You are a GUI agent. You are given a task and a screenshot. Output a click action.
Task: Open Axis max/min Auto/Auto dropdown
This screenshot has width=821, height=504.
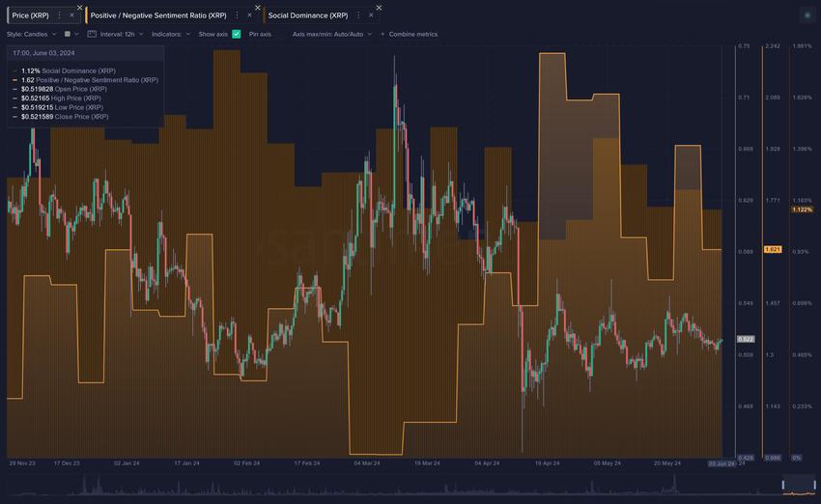coord(332,34)
